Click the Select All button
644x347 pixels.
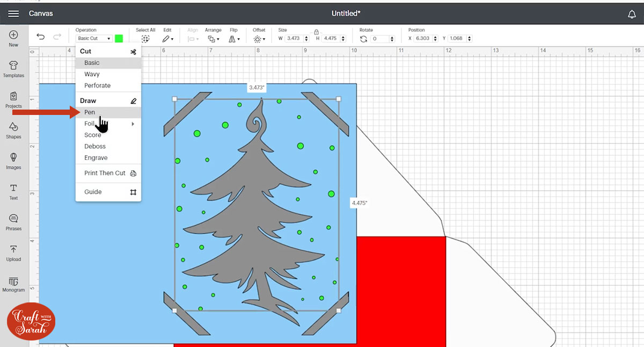pyautogui.click(x=145, y=39)
